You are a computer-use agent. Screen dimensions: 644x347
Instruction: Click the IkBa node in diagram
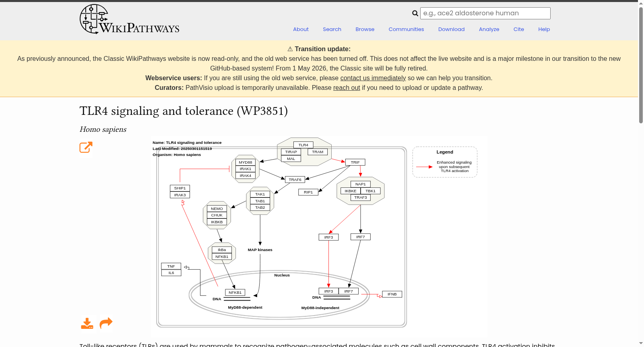(222, 250)
